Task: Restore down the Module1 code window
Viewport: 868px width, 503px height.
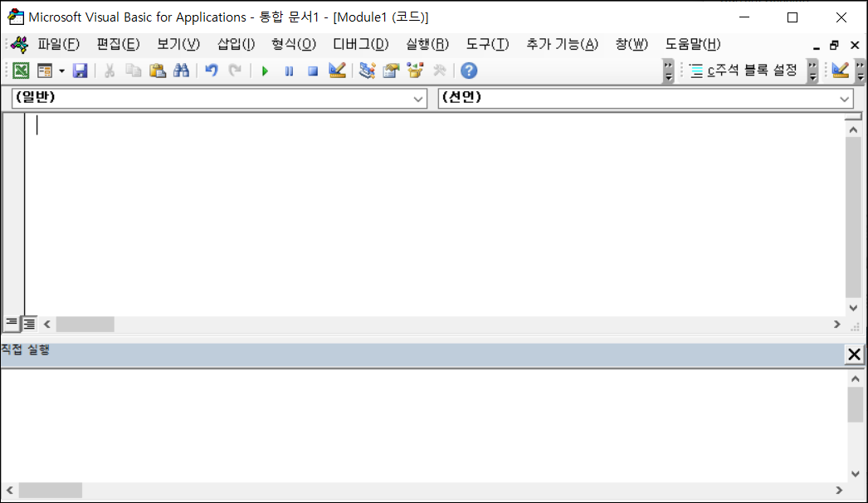Action: pyautogui.click(x=834, y=46)
